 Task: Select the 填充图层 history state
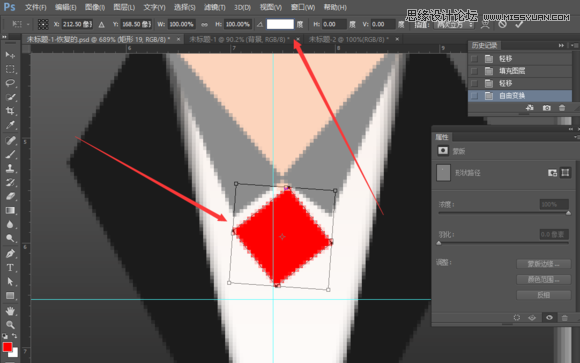pos(520,71)
